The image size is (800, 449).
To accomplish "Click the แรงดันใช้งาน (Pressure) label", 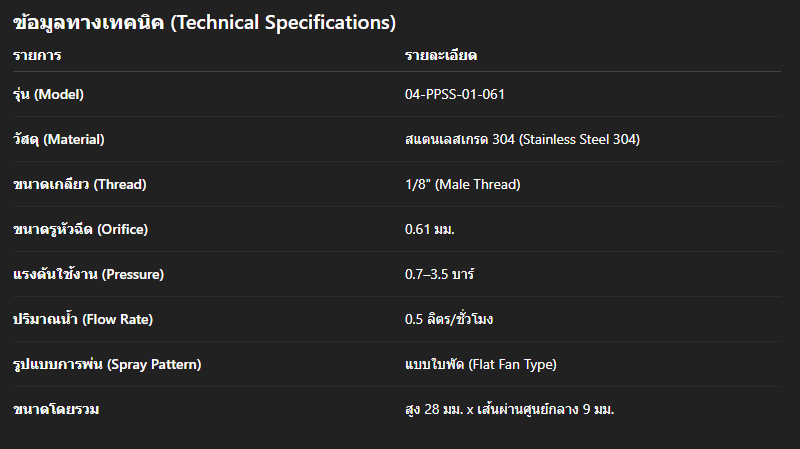I will click(x=88, y=274).
